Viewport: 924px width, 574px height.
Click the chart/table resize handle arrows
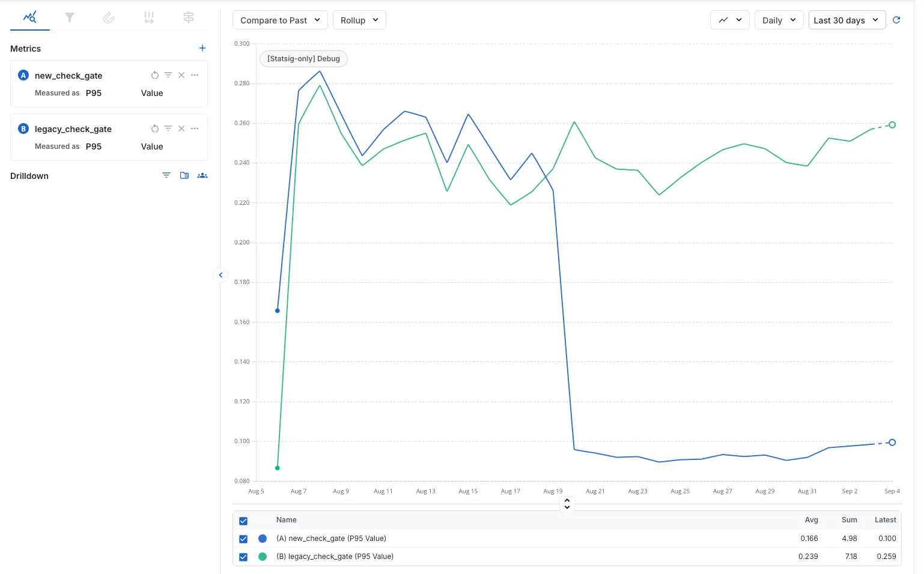click(567, 504)
